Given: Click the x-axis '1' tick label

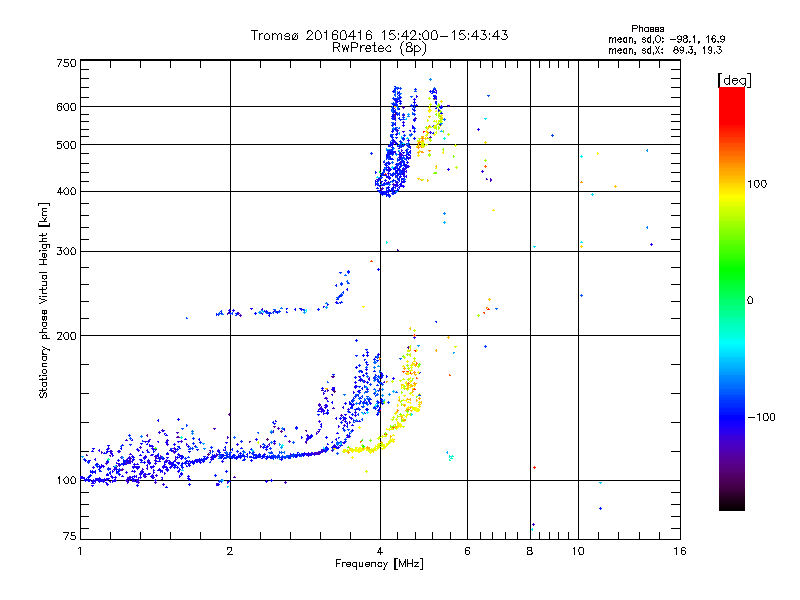Looking at the screenshot, I should tap(80, 551).
